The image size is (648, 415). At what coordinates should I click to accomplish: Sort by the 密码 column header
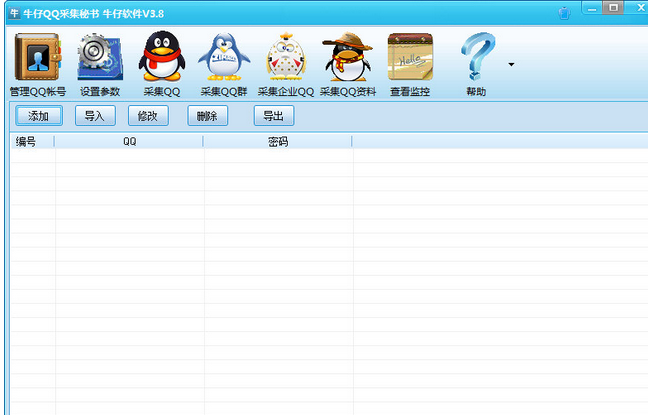coord(278,142)
